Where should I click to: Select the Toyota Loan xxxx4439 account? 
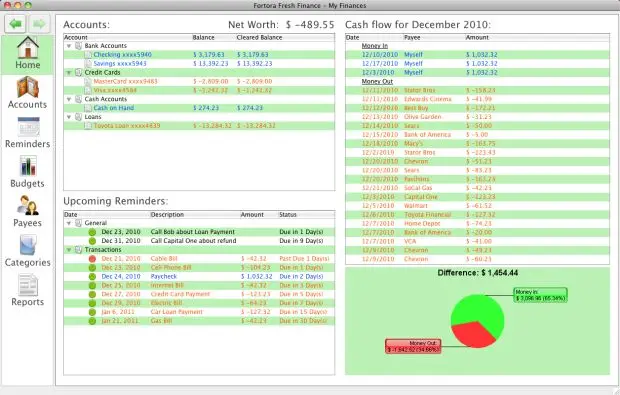click(x=199, y=126)
